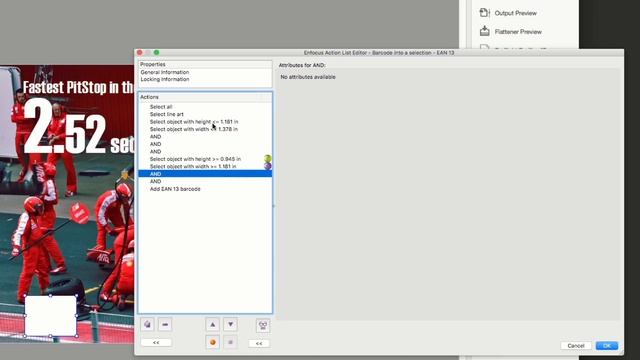Select 'Select object with width <= 1.378 in' action
This screenshot has width=640, height=360.
[x=205, y=129]
